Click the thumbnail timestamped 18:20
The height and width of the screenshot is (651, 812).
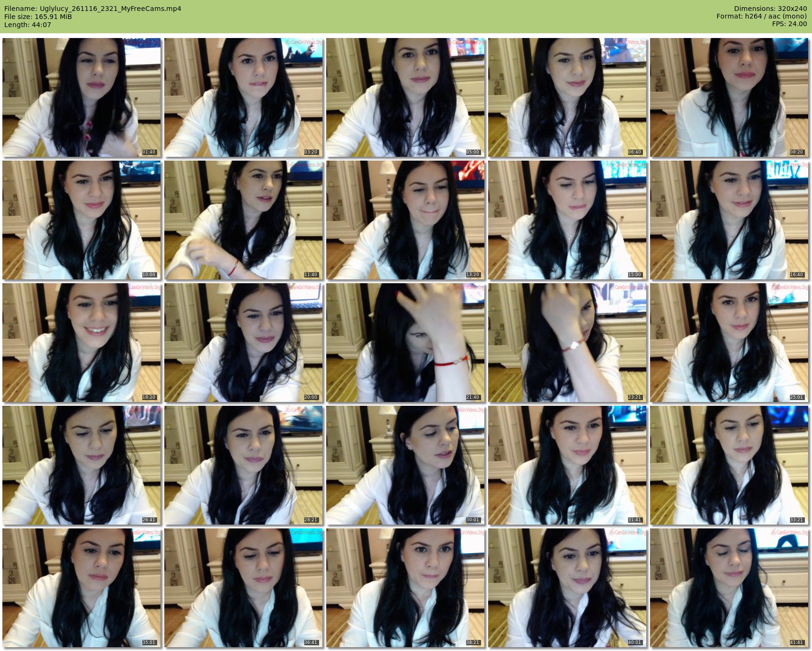point(81,343)
